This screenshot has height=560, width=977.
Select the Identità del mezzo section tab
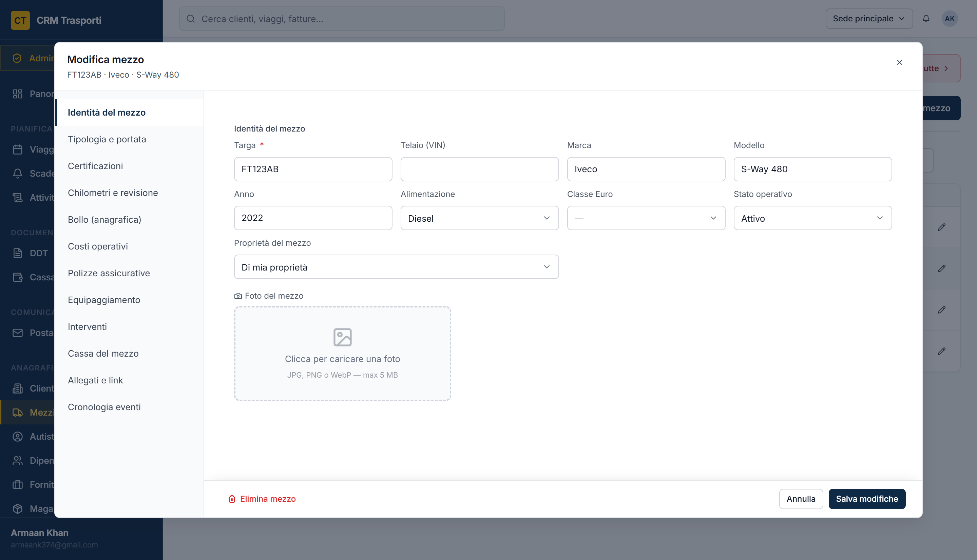pos(129,112)
